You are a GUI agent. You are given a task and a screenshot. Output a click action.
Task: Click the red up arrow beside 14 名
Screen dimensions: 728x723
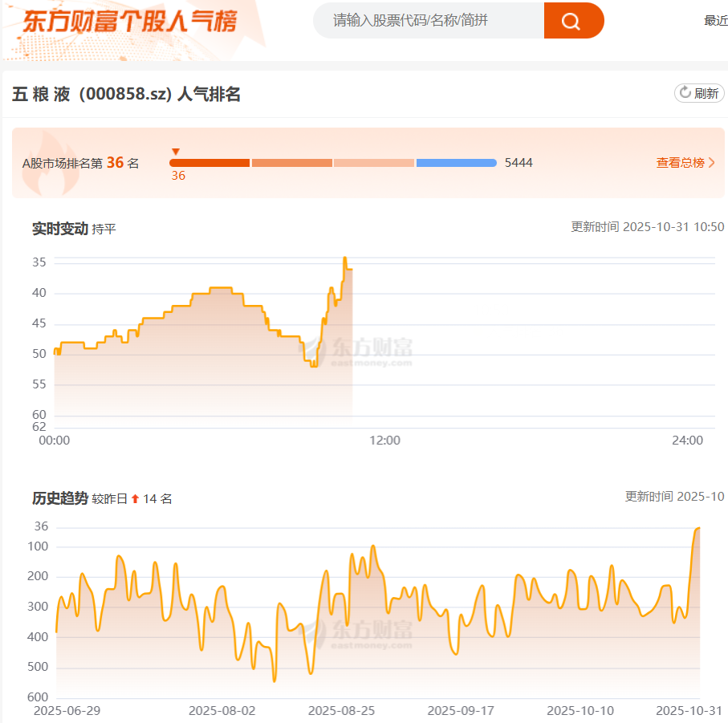tap(135, 499)
